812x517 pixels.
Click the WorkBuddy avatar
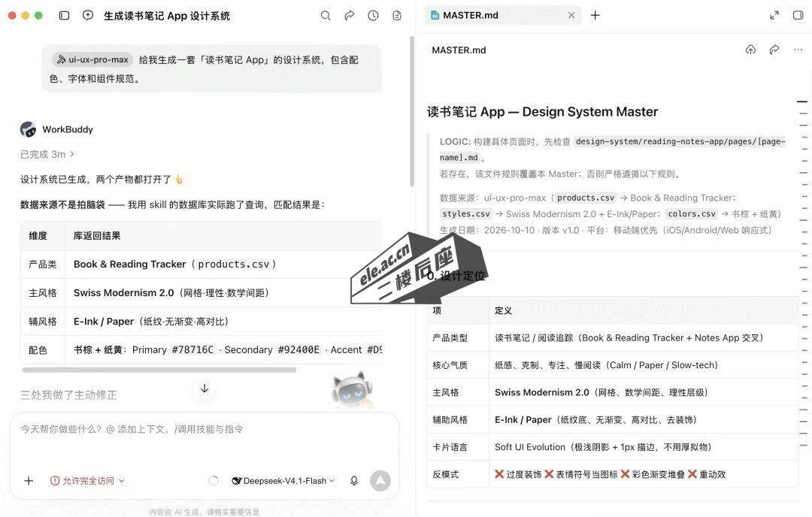[28, 129]
